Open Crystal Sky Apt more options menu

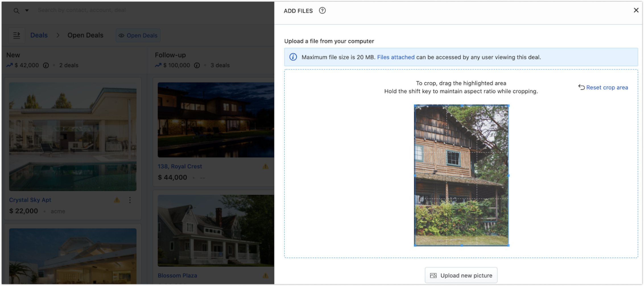(130, 200)
